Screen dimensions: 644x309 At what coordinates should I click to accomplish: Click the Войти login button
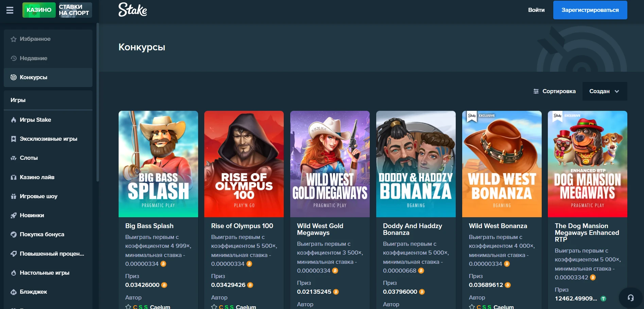tap(536, 10)
